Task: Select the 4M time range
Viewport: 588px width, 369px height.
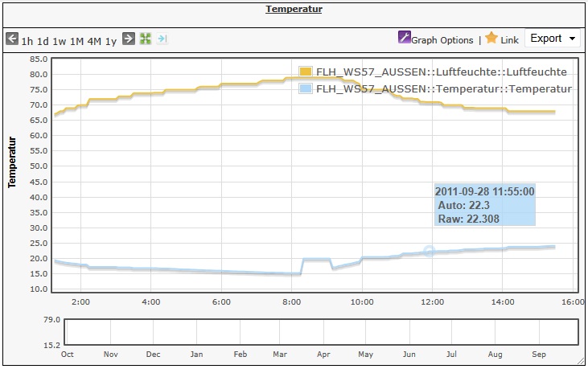Action: click(94, 41)
